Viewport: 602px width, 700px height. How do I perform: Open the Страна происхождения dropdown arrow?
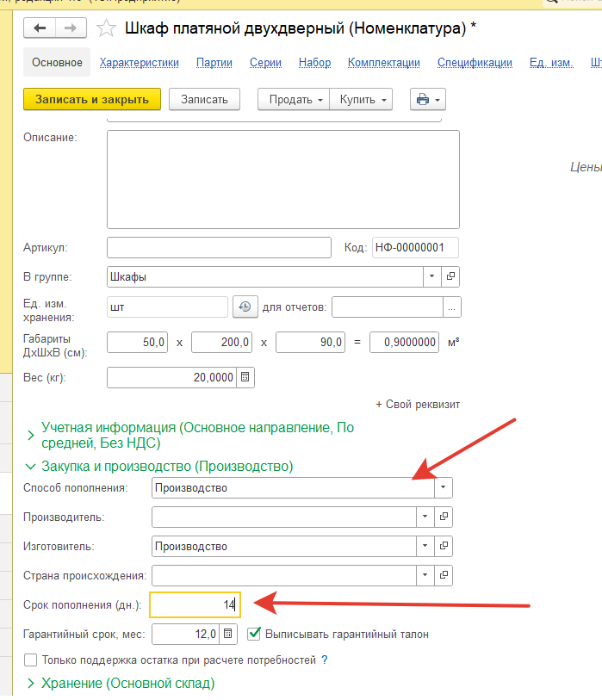(425, 575)
